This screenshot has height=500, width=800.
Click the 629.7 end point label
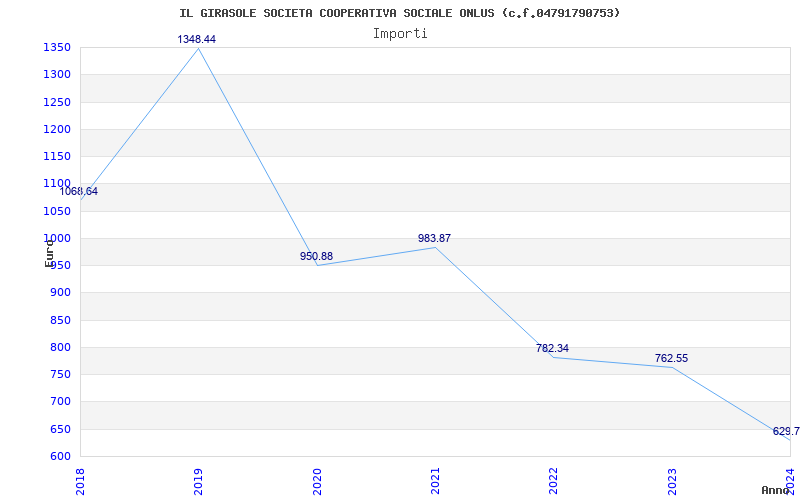(x=786, y=432)
